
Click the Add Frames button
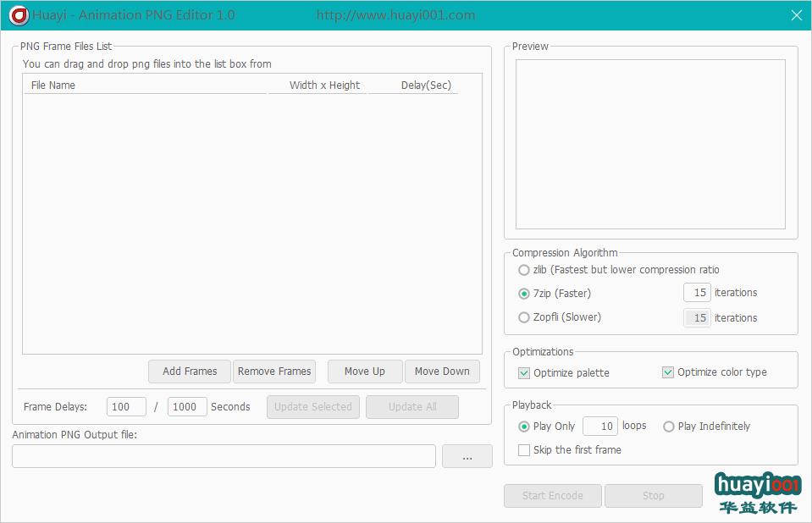pos(190,372)
